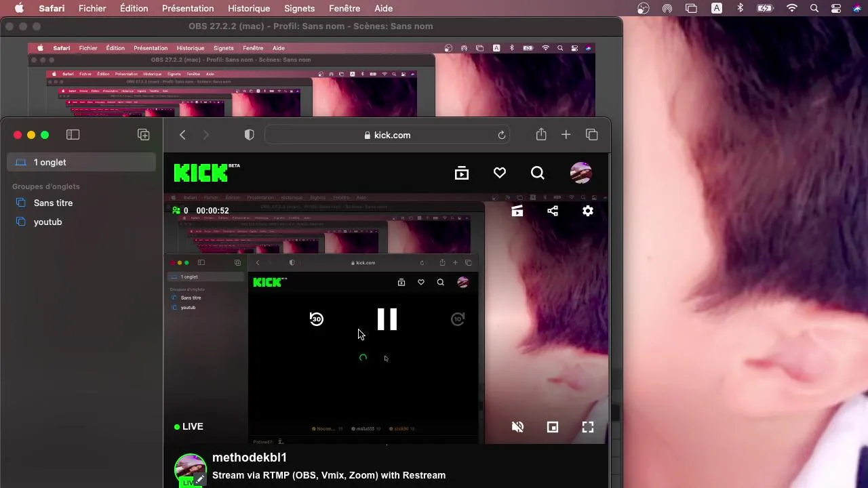Click the keyboard input source icon
The image size is (868, 488).
coord(716,8)
